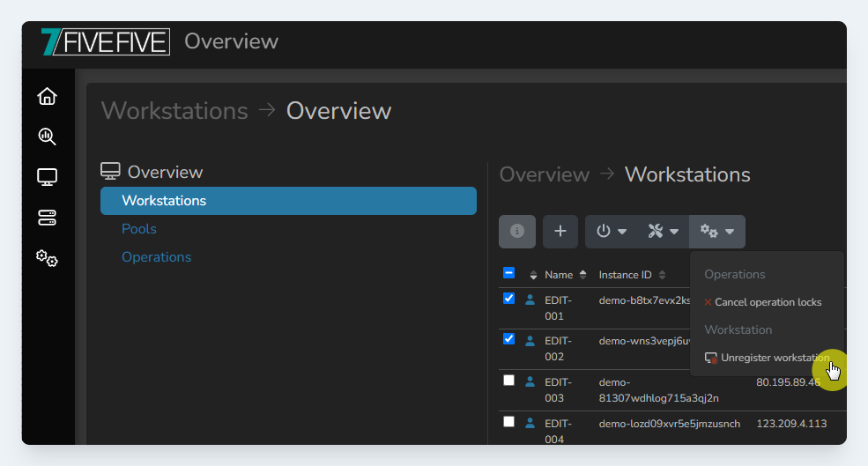Open the server storage icon in the sidebar
Viewport: 868px width, 466px height.
click(x=47, y=218)
